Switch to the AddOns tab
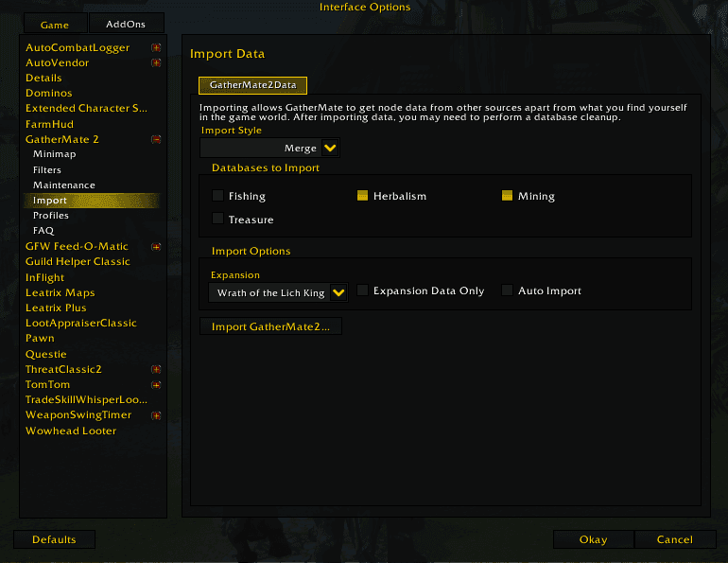The height and width of the screenshot is (563, 728). [126, 24]
